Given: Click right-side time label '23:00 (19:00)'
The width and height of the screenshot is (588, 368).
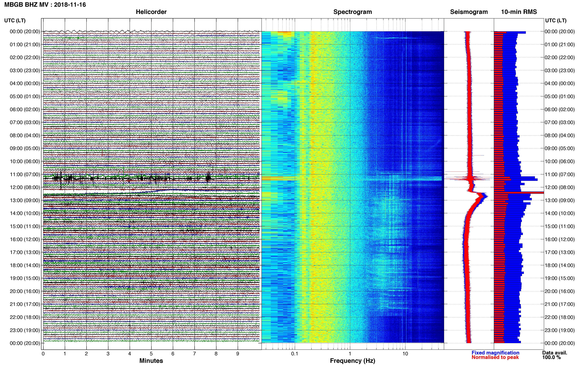Looking at the screenshot, I should tap(560, 330).
